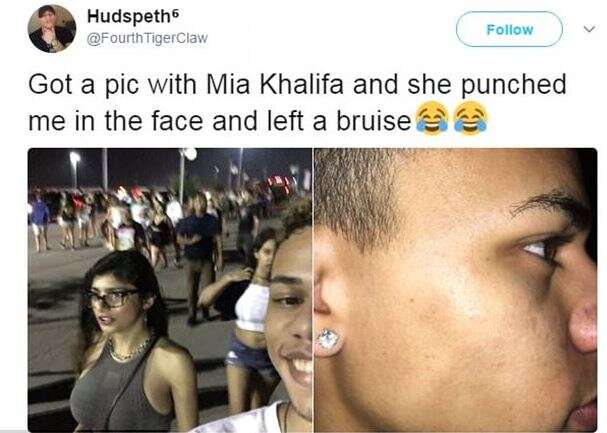Click the bright street lamp in background
Screen dimensions: 607x433
(75, 157)
